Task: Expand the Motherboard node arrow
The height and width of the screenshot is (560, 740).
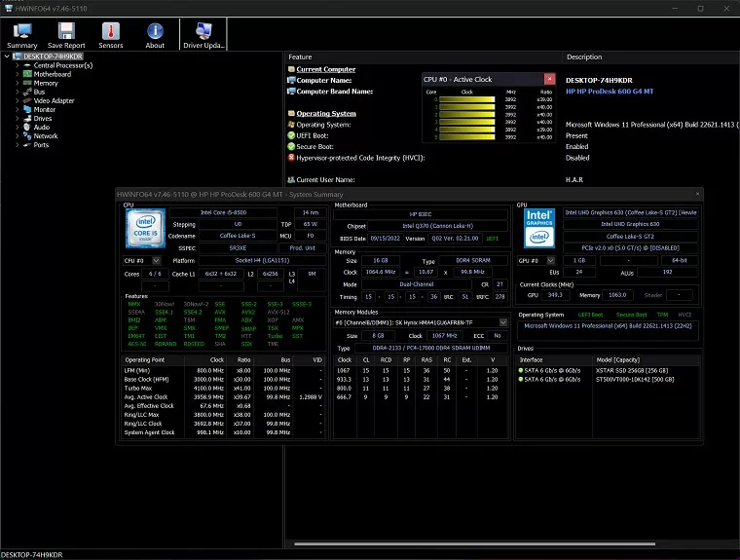Action: tap(18, 74)
